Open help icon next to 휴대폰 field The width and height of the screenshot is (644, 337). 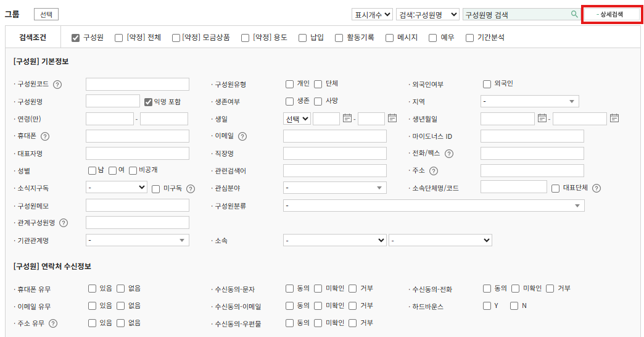click(45, 136)
